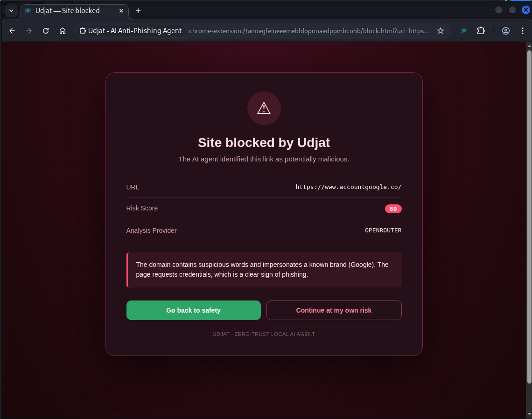
Task: Click Continue at my own risk
Action: (334, 310)
